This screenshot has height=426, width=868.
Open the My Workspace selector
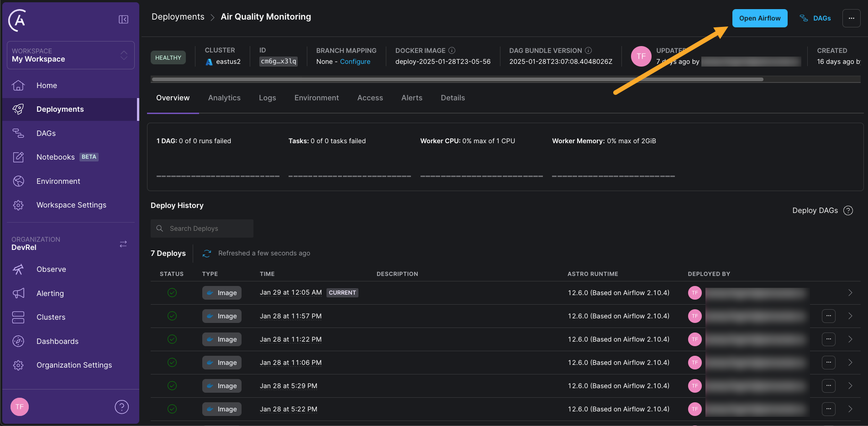click(x=70, y=55)
